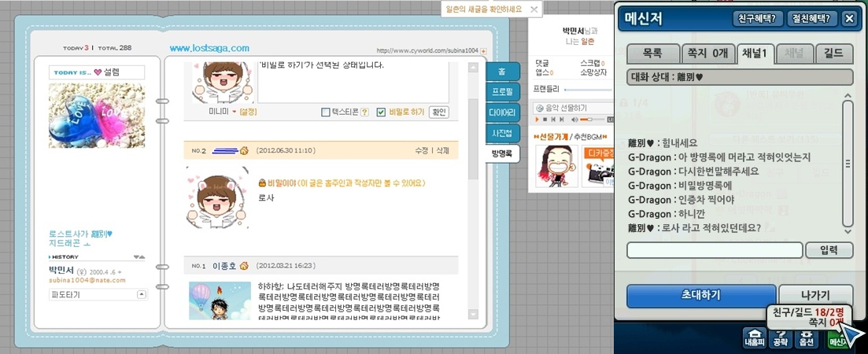Click the speaker mute icon in music player
The height and width of the screenshot is (354, 868).
[x=574, y=120]
